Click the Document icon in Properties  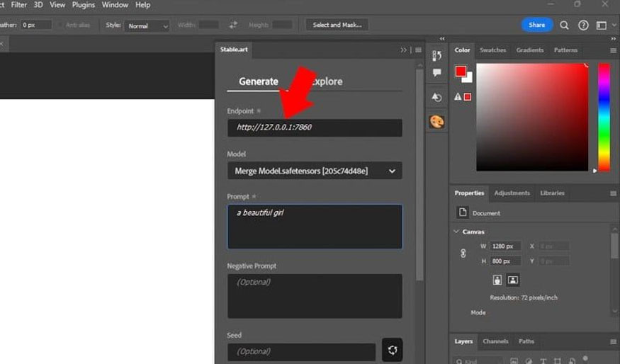point(463,212)
